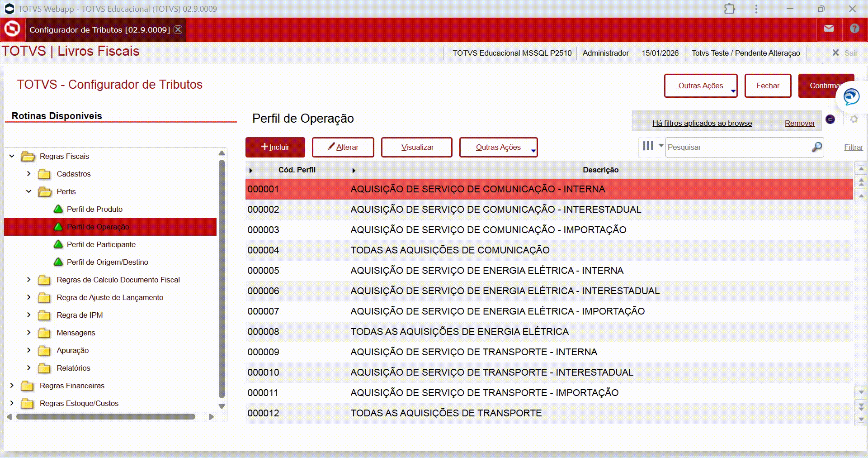Open the column selector dropdown

pos(652,146)
